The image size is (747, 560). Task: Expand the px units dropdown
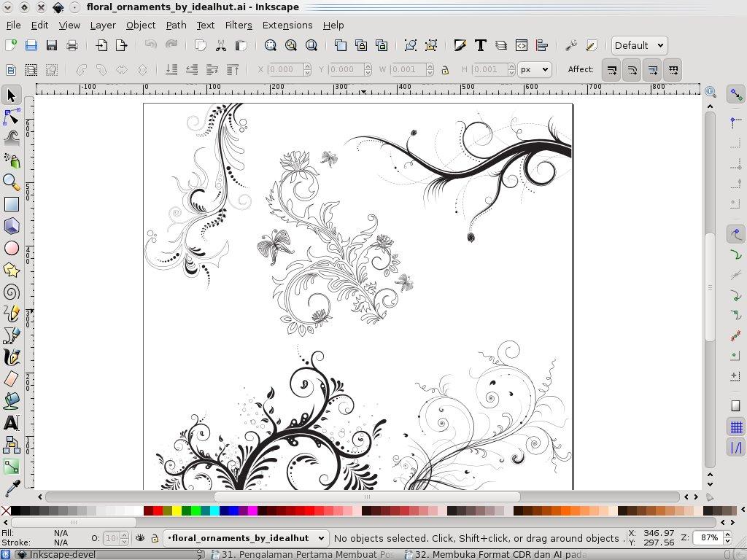pos(534,69)
